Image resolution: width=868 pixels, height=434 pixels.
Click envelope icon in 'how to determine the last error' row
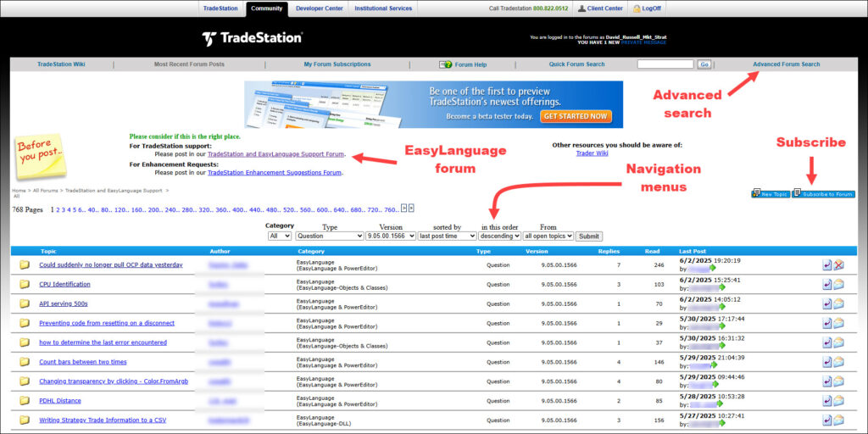[838, 342]
